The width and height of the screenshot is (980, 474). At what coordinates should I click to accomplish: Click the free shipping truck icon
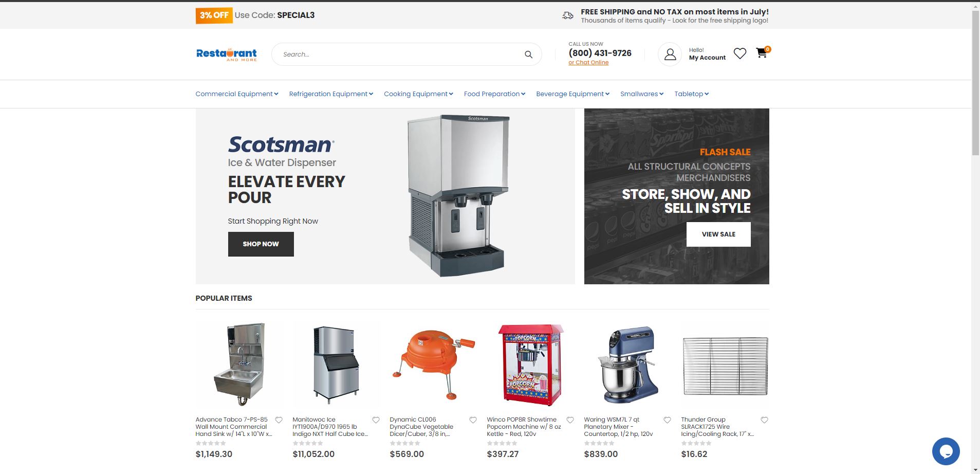[x=567, y=15]
